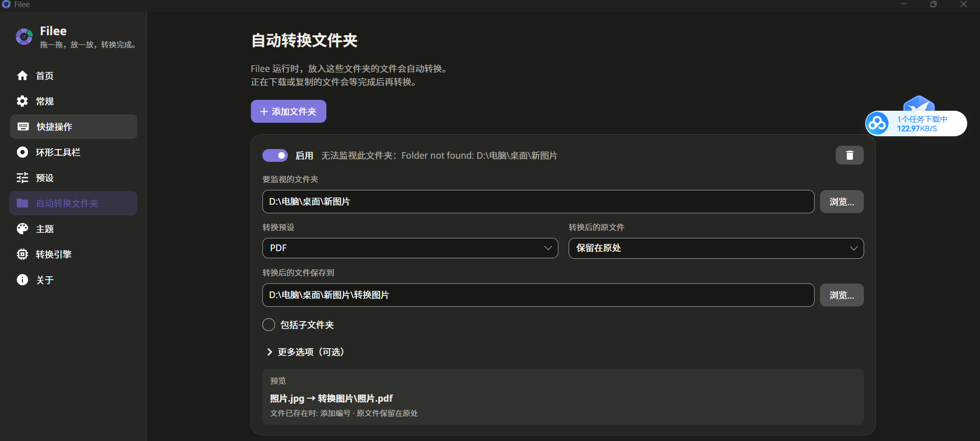This screenshot has height=441, width=980.
Task: Click the 1个任务下载中 status text
Action: coord(922,119)
